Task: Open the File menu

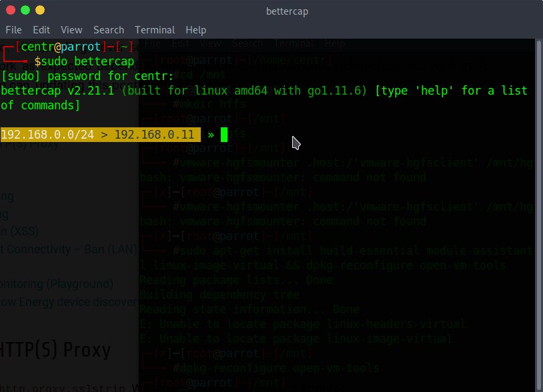Action: [x=13, y=30]
